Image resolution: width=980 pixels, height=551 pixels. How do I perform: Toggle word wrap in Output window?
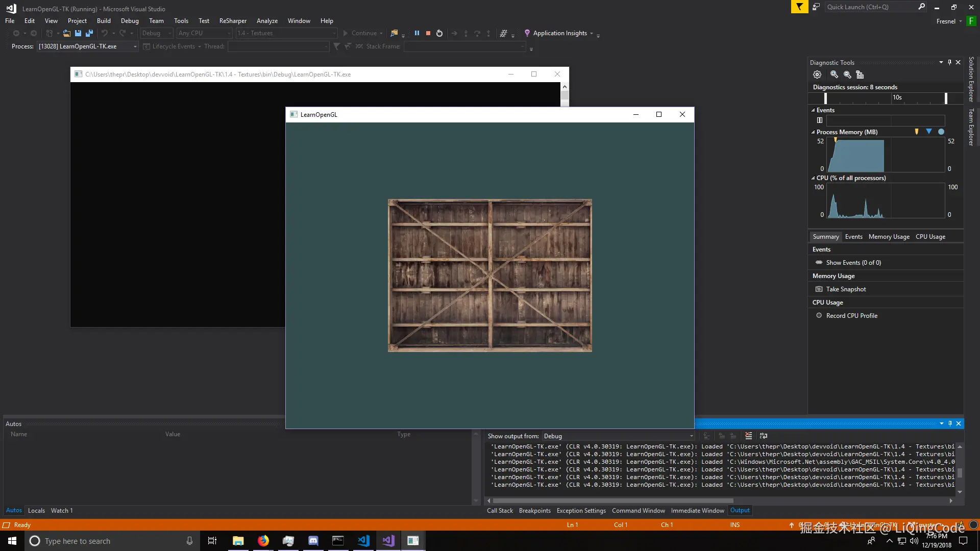(x=764, y=436)
